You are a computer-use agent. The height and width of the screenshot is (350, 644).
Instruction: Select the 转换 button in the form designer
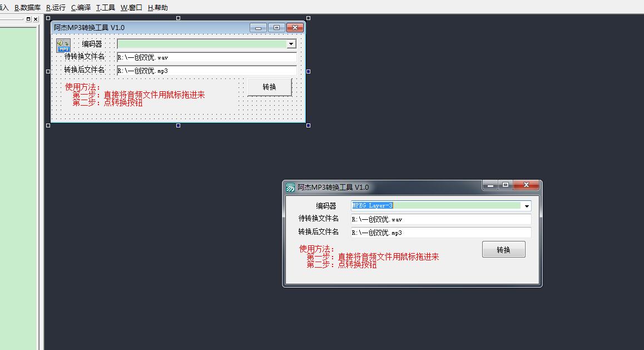click(269, 87)
